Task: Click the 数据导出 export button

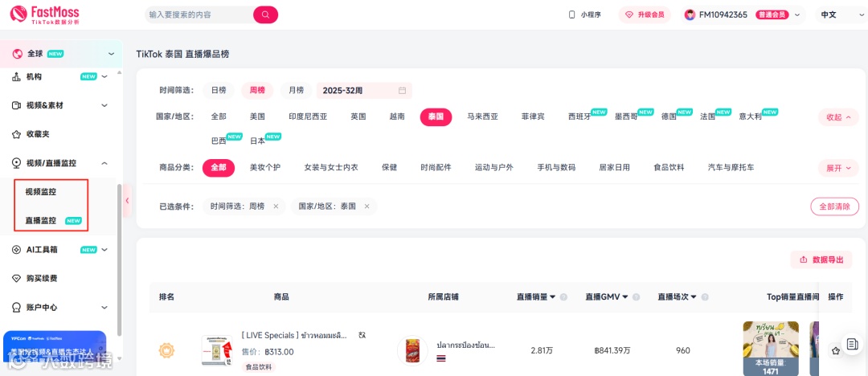Action: pyautogui.click(x=821, y=260)
